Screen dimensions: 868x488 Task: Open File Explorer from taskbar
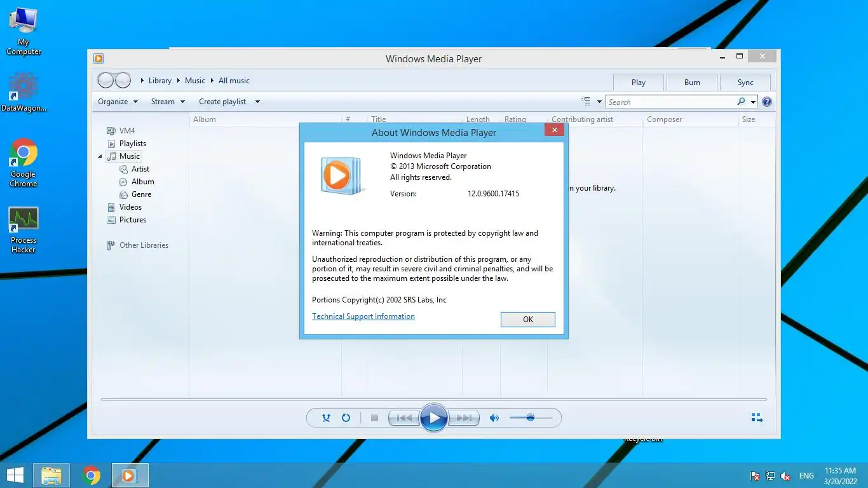[51, 475]
